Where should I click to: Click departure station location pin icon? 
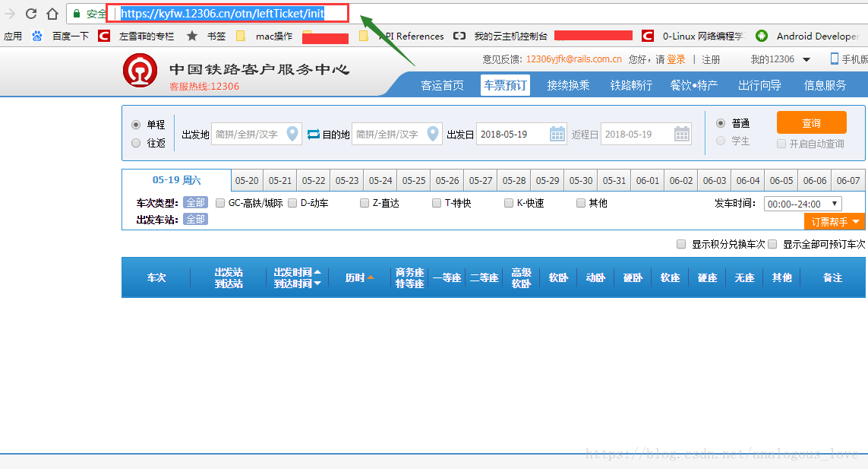click(x=292, y=134)
